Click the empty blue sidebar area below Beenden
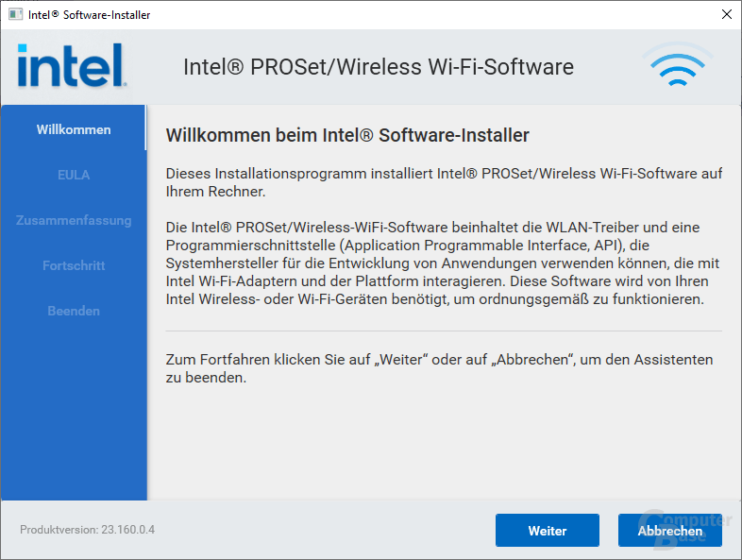 [x=74, y=416]
